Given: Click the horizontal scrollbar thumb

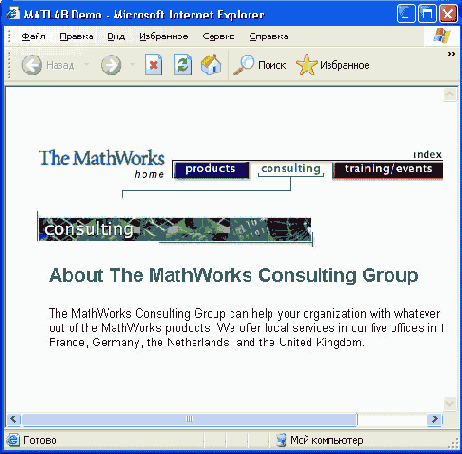Looking at the screenshot, I should point(189,419).
